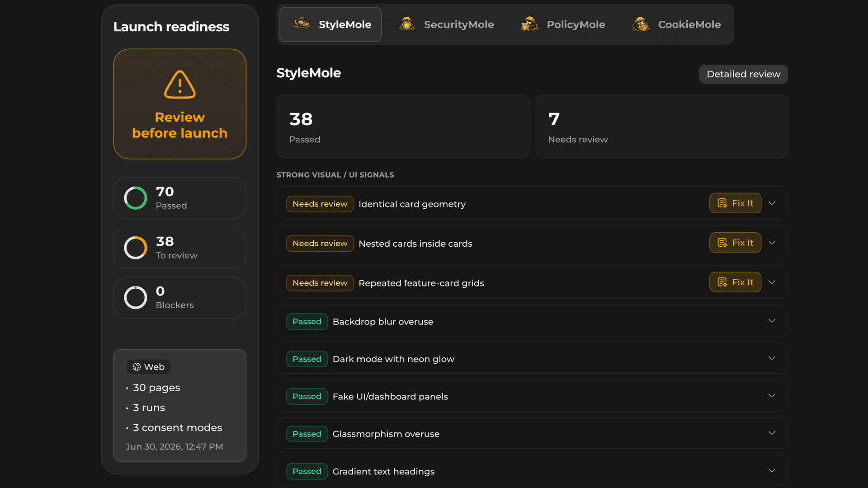Click the Dark mode with neon glow title

393,359
